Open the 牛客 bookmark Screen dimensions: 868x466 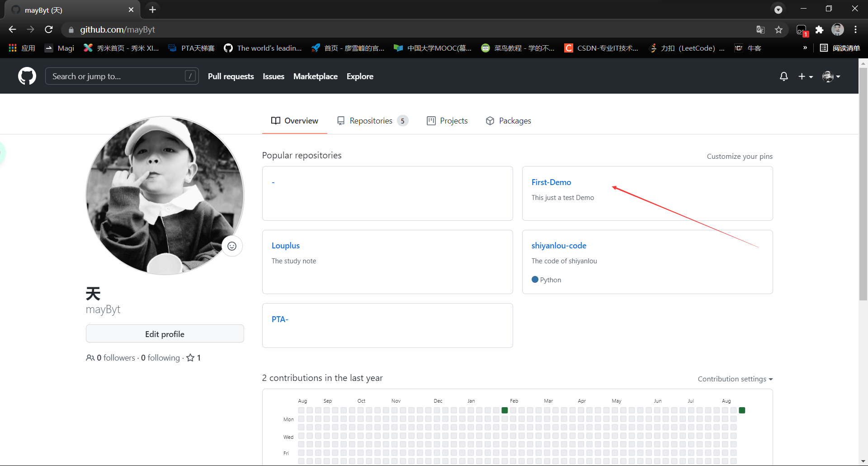(x=748, y=48)
